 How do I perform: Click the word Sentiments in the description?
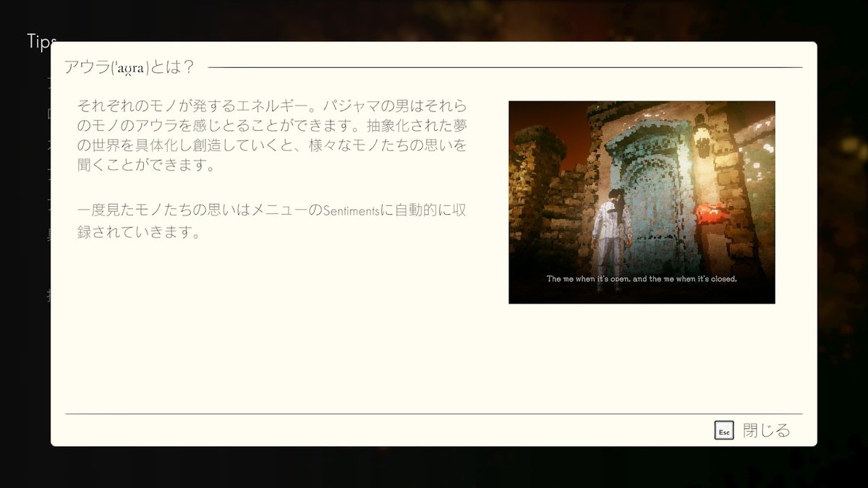[x=350, y=210]
